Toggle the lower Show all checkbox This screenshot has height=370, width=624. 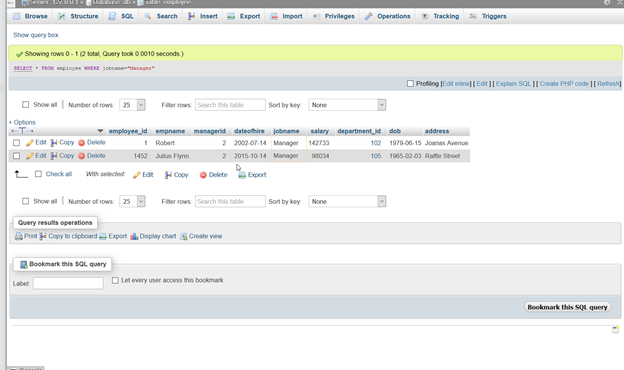(25, 201)
